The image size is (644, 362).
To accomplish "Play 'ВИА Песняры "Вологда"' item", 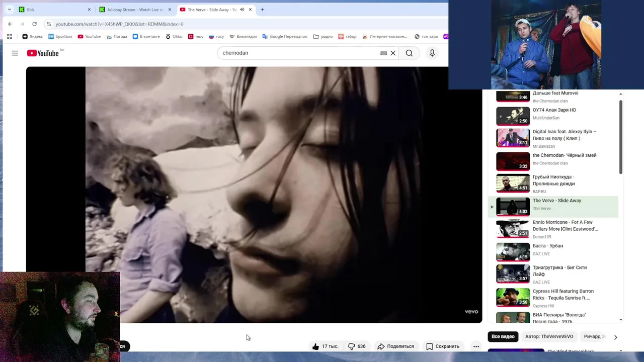I will click(553, 317).
